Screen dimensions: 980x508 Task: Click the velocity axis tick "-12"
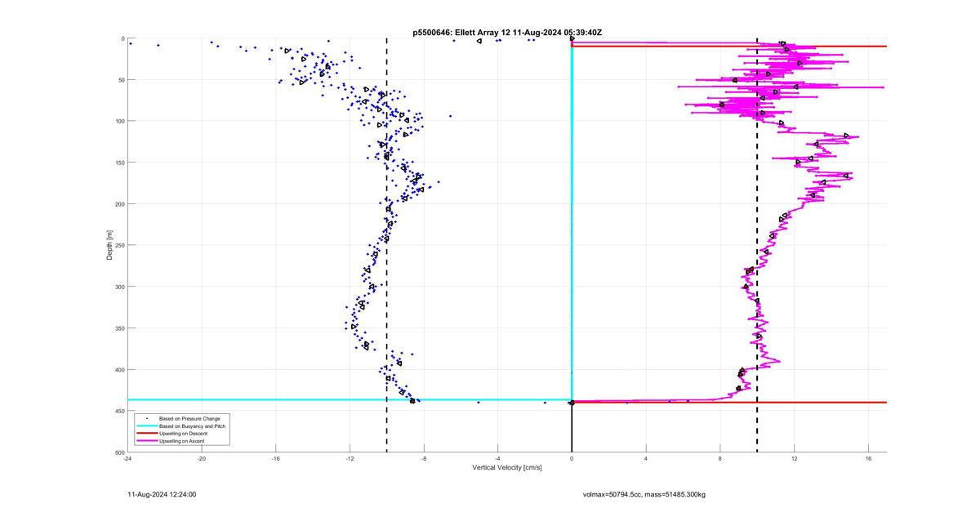click(x=350, y=458)
